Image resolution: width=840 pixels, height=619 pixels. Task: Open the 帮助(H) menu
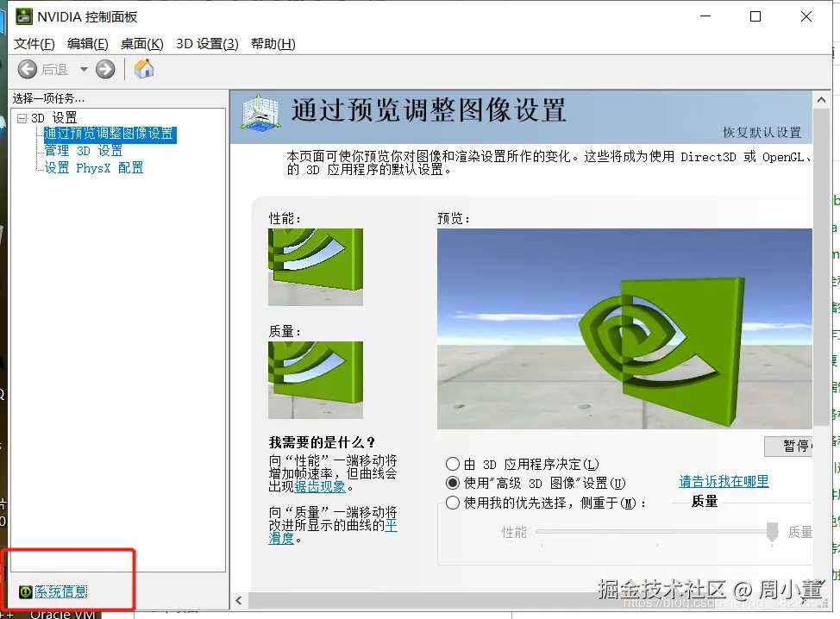pyautogui.click(x=273, y=44)
